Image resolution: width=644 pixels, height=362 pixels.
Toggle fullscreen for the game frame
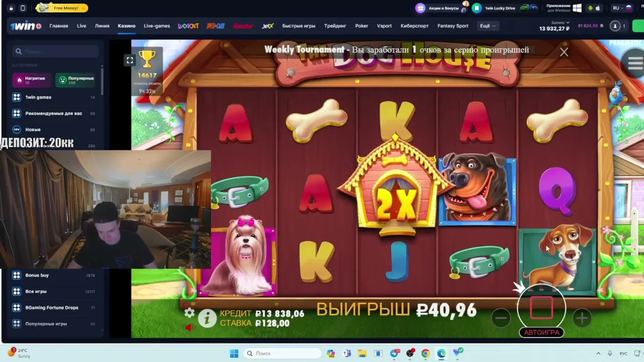130,60
